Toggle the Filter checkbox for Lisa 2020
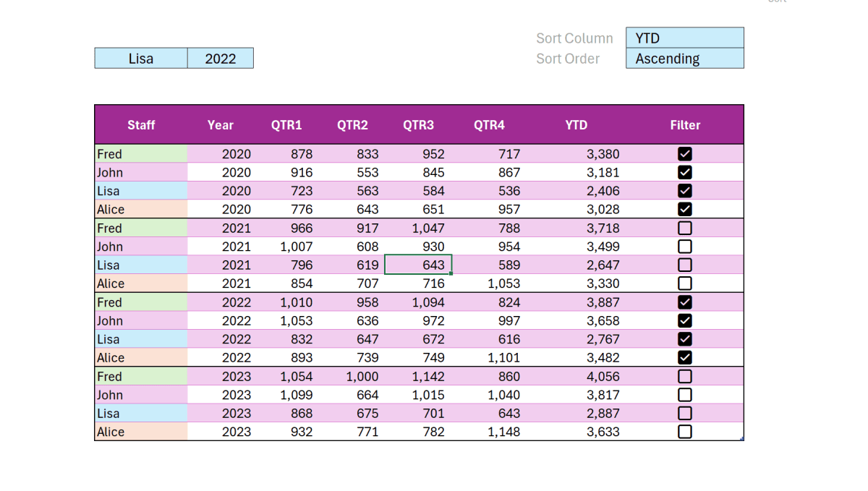 pos(684,191)
